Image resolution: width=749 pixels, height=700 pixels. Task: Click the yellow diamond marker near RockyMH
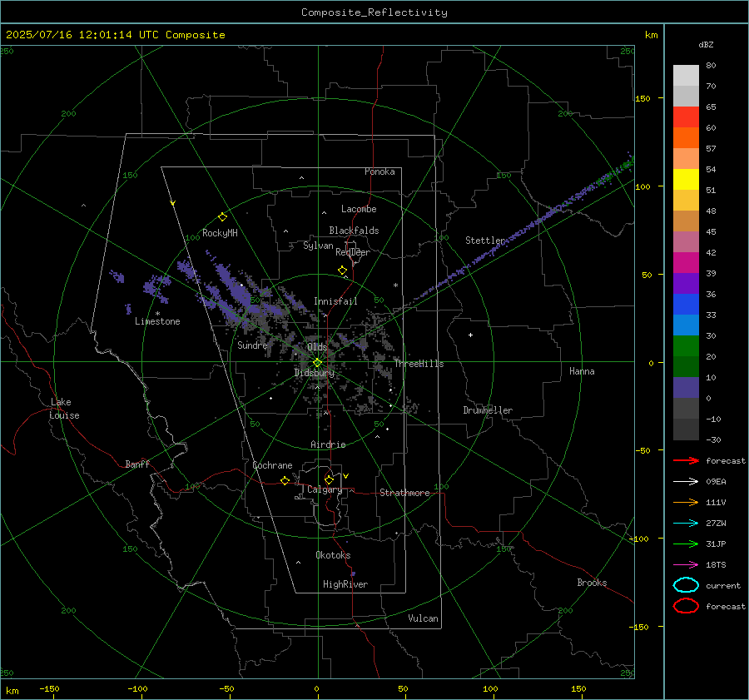click(x=222, y=217)
